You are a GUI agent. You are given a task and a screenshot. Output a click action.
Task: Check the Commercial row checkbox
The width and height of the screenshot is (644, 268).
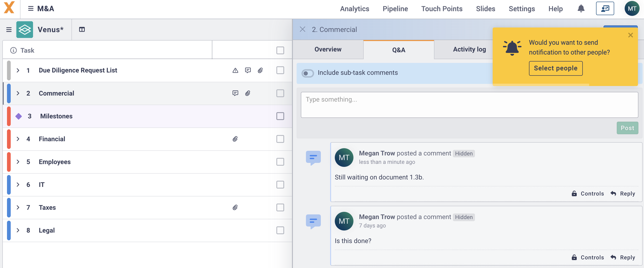point(280,93)
